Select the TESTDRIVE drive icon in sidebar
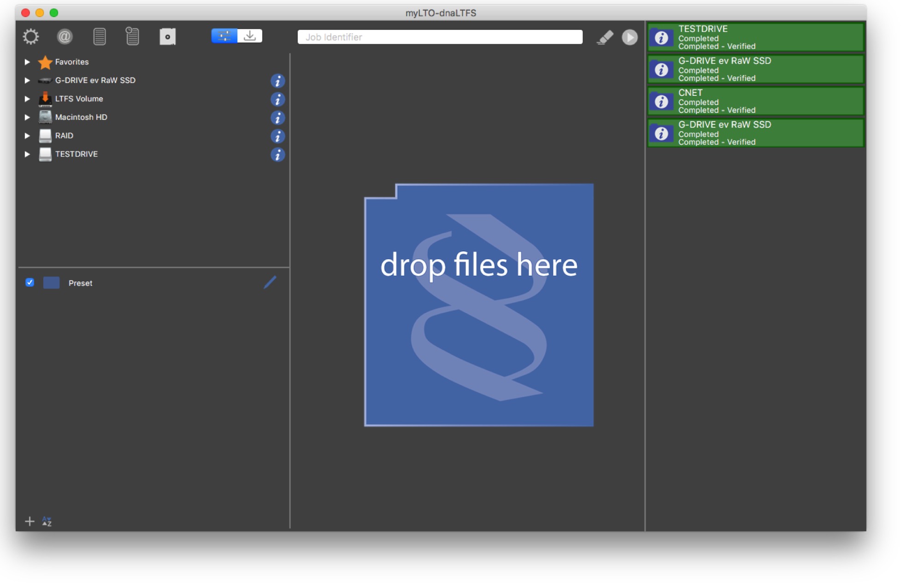Screen dimensions: 906x588 click(x=45, y=154)
